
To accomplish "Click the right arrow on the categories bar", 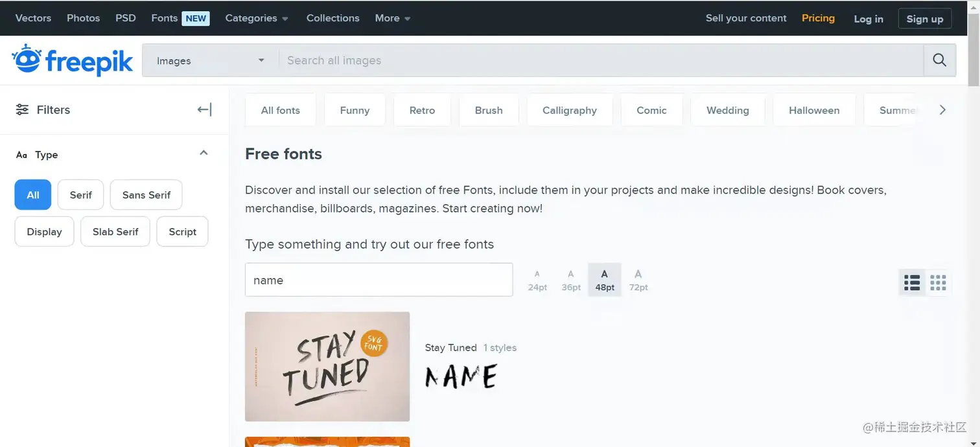I will coord(942,109).
